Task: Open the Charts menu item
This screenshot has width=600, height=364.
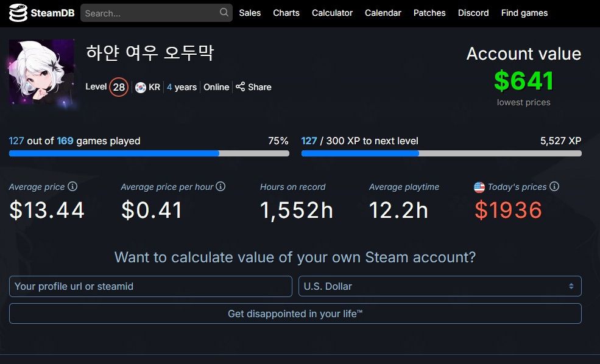Action: (x=286, y=13)
